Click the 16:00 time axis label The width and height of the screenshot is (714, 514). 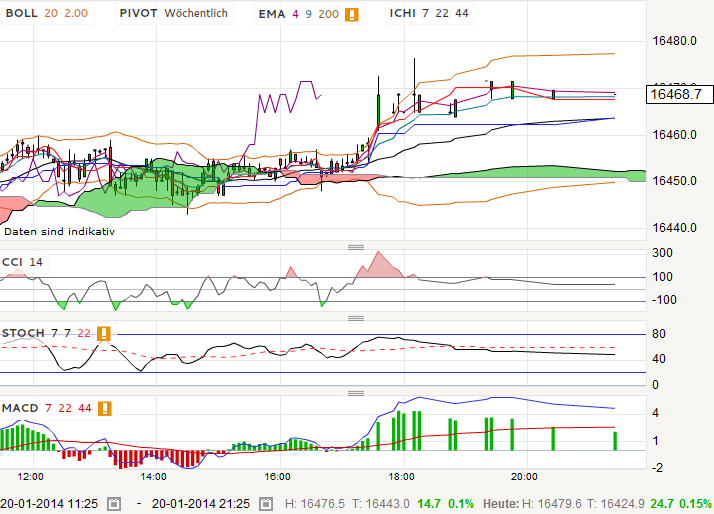tap(277, 477)
